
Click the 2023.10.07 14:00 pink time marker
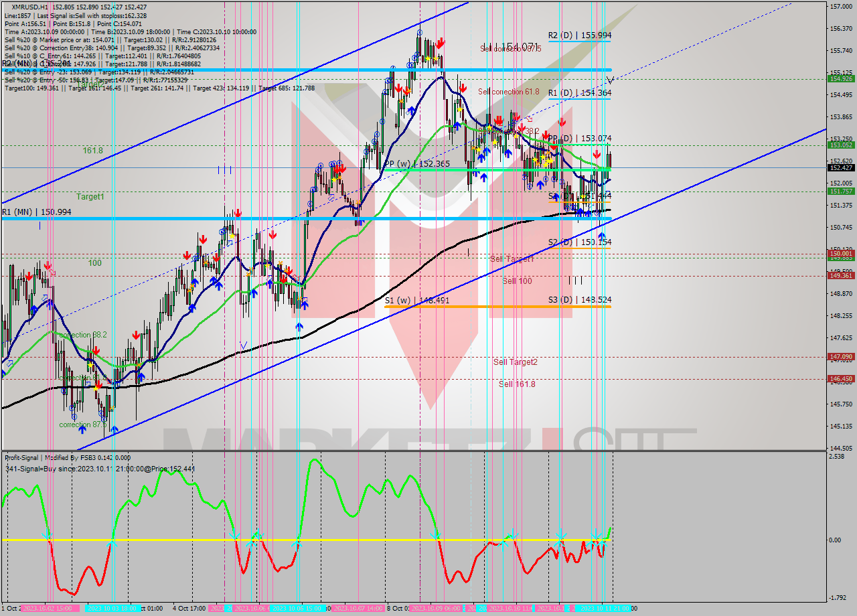tap(358, 609)
